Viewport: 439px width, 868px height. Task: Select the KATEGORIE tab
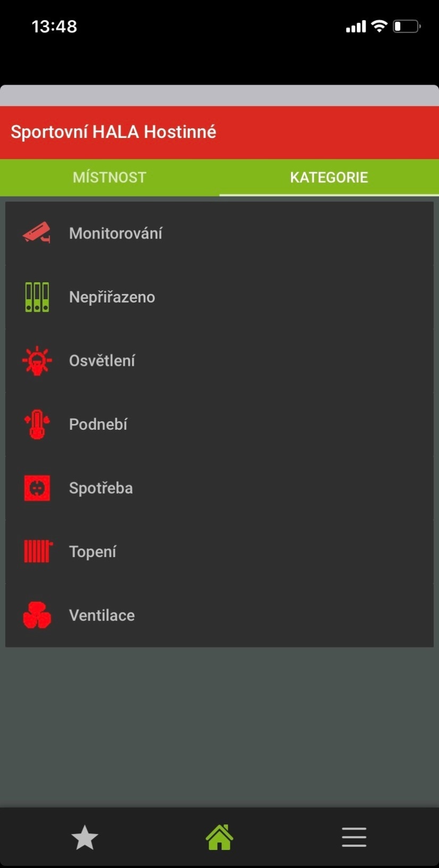(329, 177)
